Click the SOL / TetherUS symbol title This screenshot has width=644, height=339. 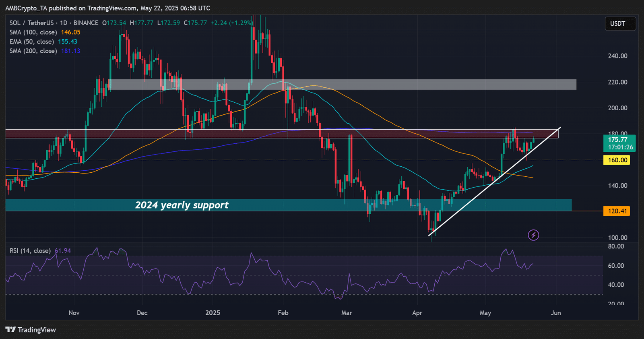tap(31, 23)
